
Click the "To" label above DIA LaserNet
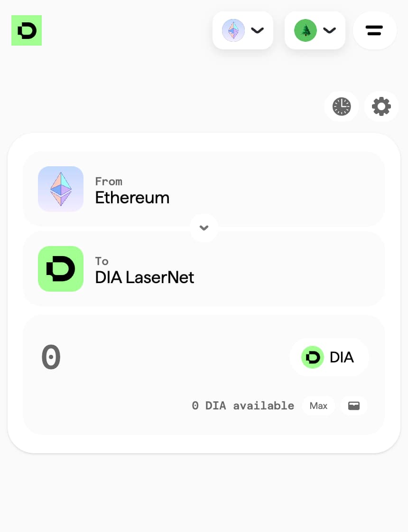point(102,261)
